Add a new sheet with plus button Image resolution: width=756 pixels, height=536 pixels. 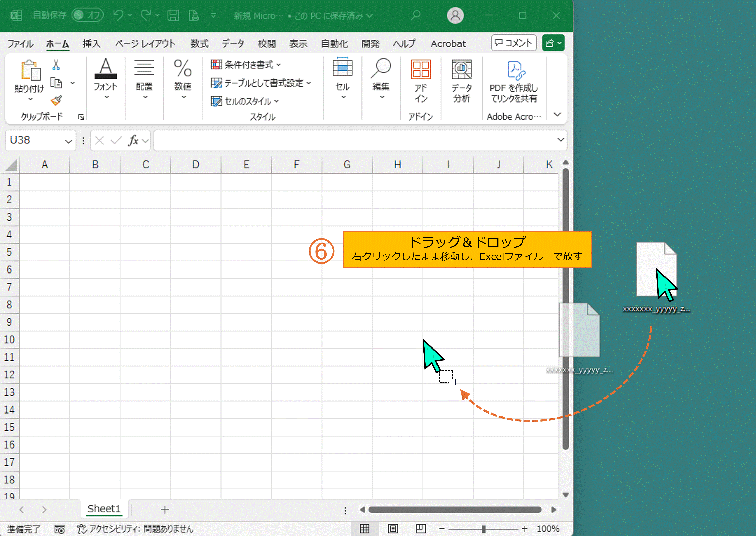pos(165,510)
